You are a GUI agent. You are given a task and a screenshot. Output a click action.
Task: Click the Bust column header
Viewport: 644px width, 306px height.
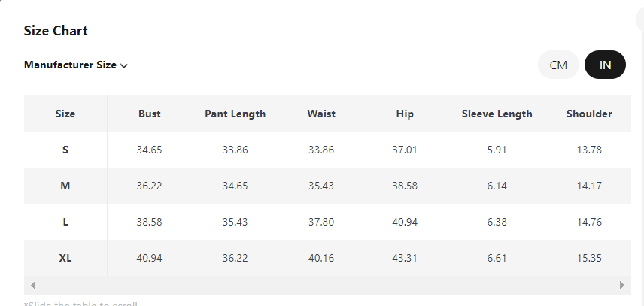click(149, 114)
